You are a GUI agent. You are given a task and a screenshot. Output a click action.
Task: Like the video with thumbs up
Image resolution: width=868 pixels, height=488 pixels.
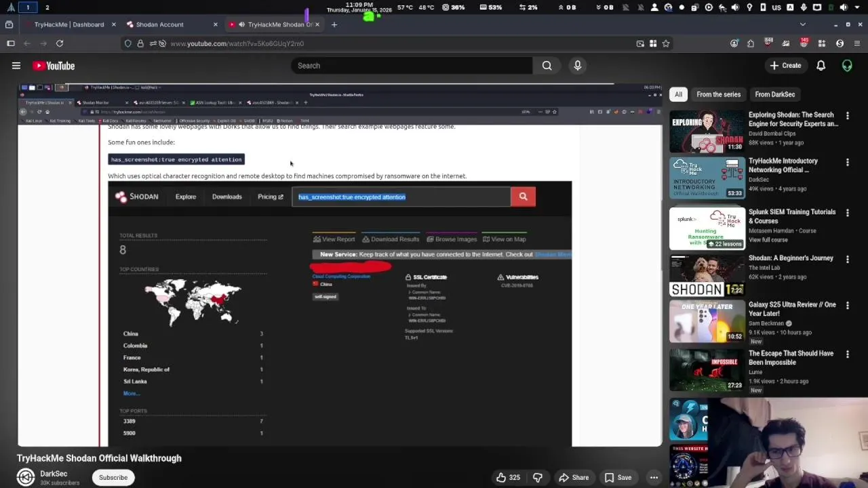tap(508, 477)
